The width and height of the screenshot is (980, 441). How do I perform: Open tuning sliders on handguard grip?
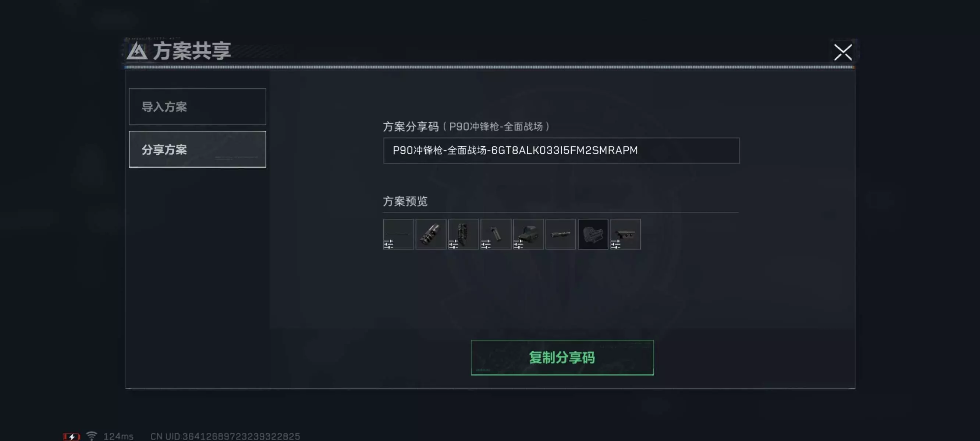pos(454,244)
